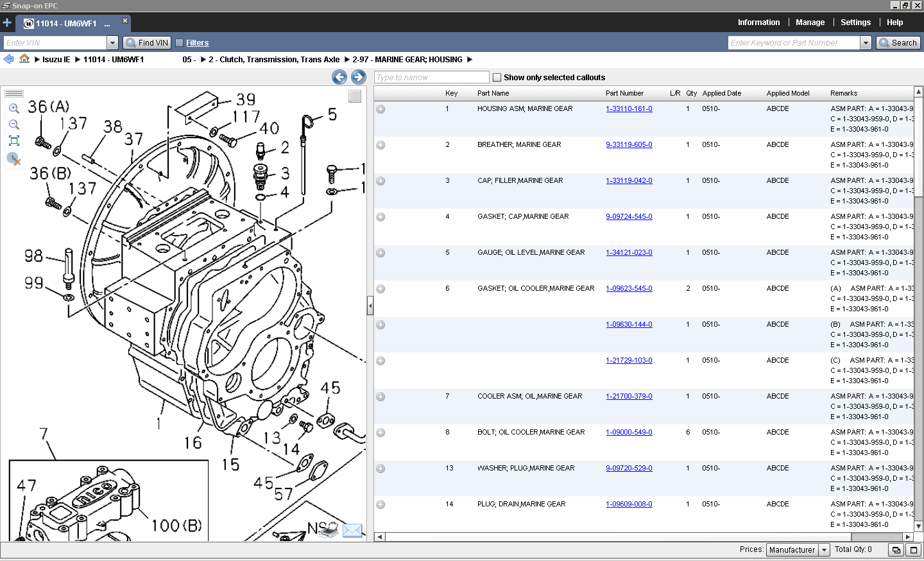924x561 pixels.
Task: Select the Zoom In tool on the diagram toolbar
Action: (x=13, y=108)
